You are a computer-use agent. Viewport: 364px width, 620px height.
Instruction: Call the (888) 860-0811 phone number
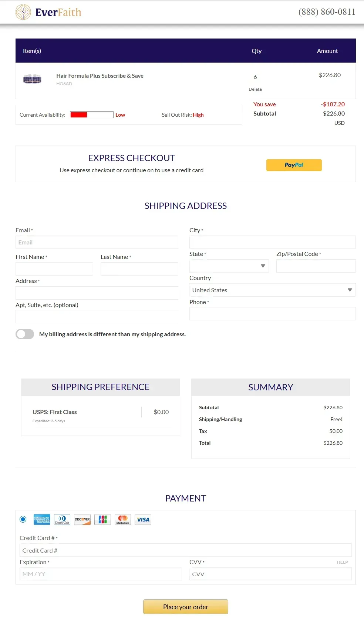(x=327, y=12)
